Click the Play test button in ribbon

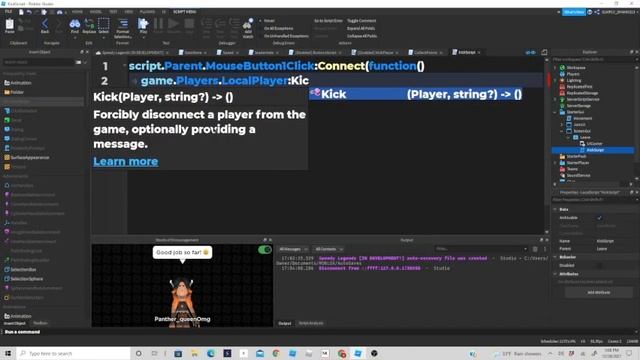tap(143, 26)
